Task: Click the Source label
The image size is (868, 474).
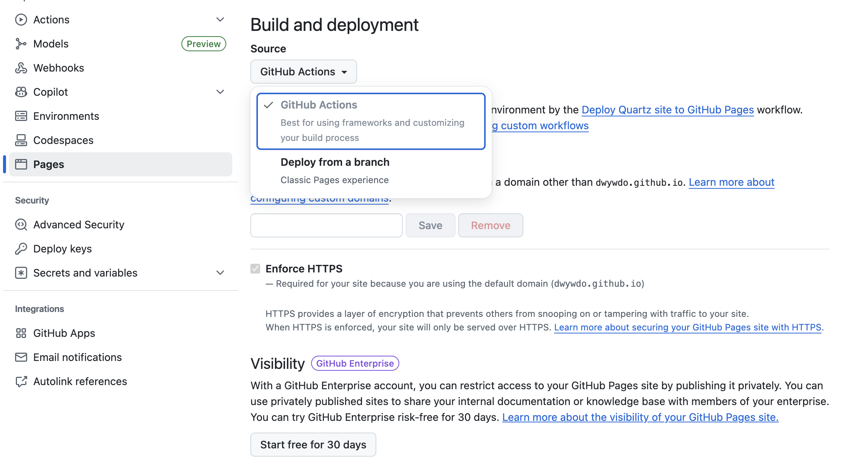Action: tap(268, 49)
